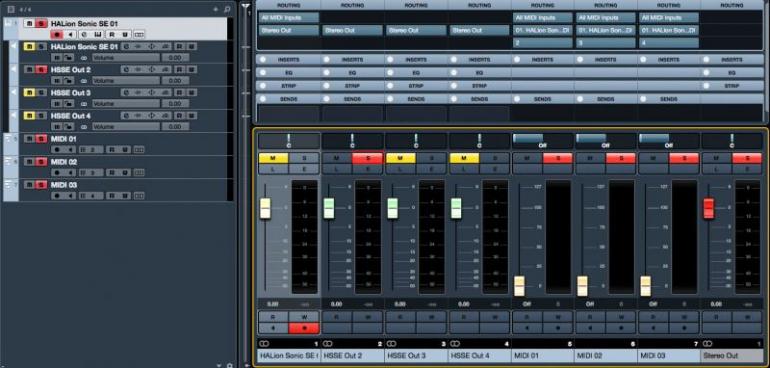Click the record enable dot on MIDI 01 track
This screenshot has height=368, width=770.
pyautogui.click(x=57, y=150)
